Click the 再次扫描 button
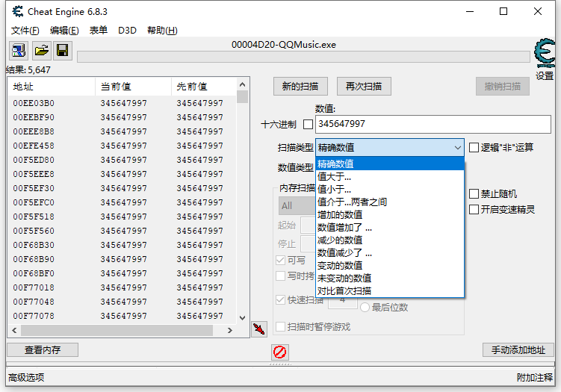 pos(364,86)
